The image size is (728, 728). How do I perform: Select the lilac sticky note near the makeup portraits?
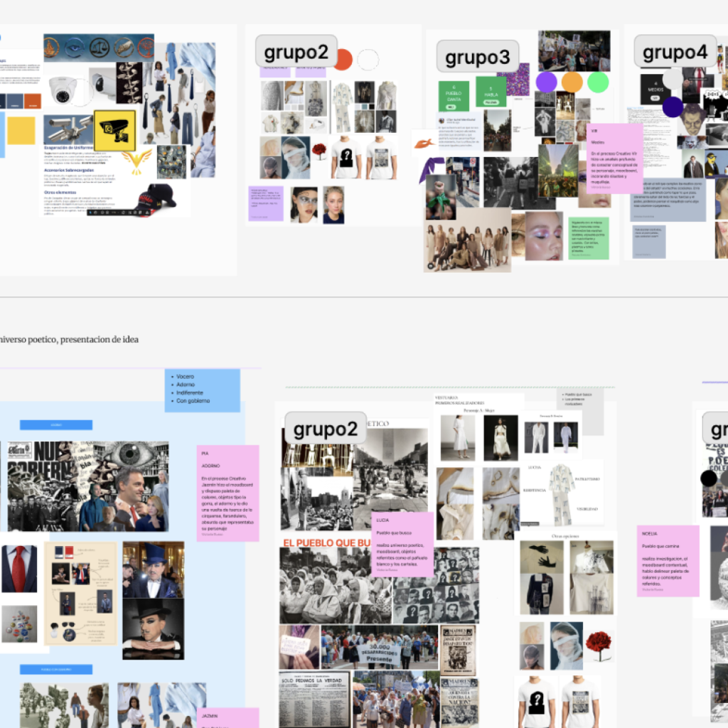266,203
